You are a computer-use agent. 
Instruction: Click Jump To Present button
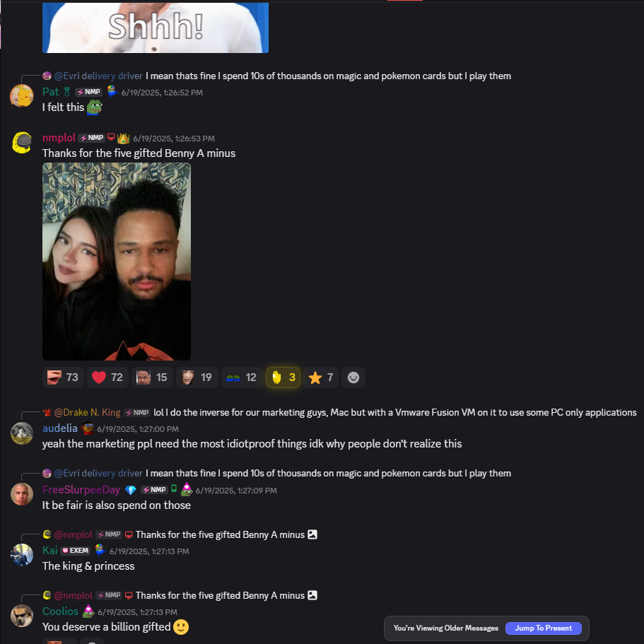tap(543, 628)
